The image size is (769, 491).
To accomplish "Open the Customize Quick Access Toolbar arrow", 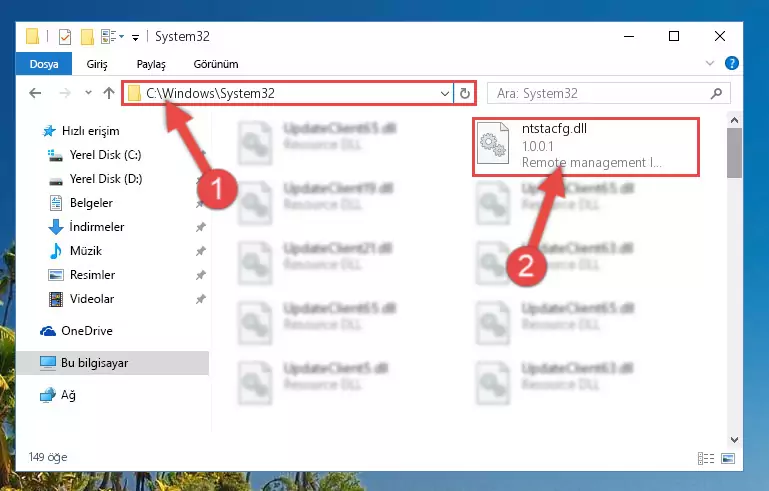I will tap(135, 37).
